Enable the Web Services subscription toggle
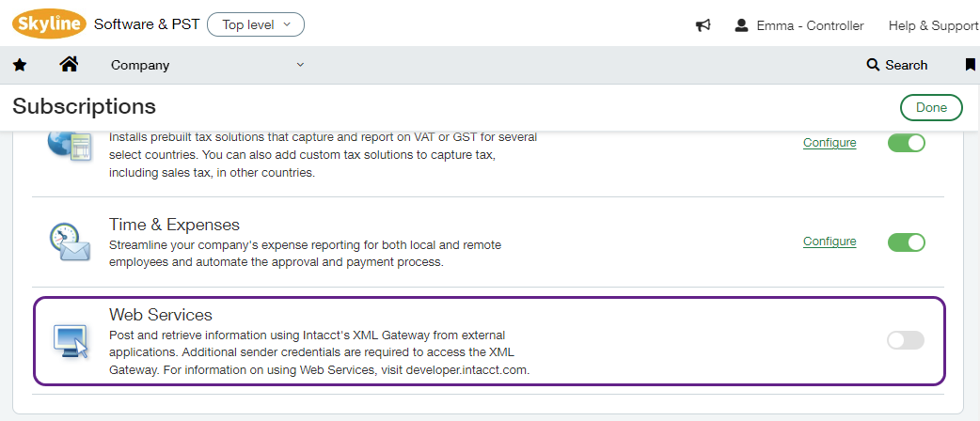This screenshot has height=421, width=980. 906,340
